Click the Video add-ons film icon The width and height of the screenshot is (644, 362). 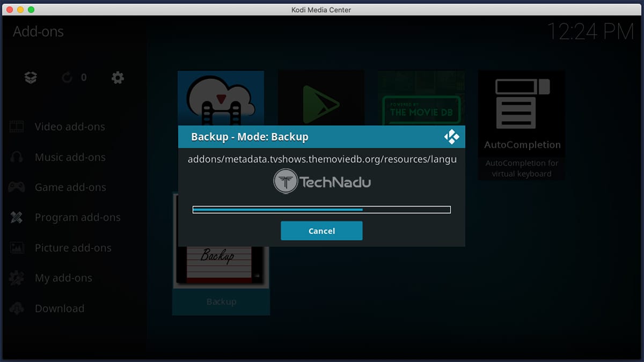17,127
